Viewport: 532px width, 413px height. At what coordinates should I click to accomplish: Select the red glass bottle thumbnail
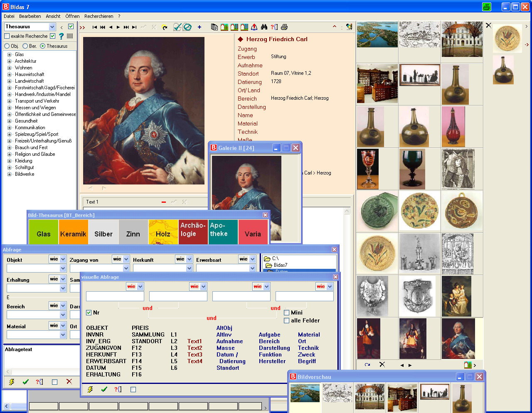pyautogui.click(x=453, y=127)
